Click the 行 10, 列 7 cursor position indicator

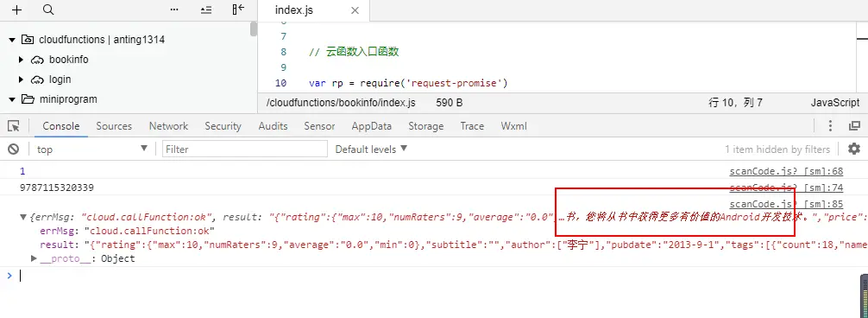tap(735, 103)
